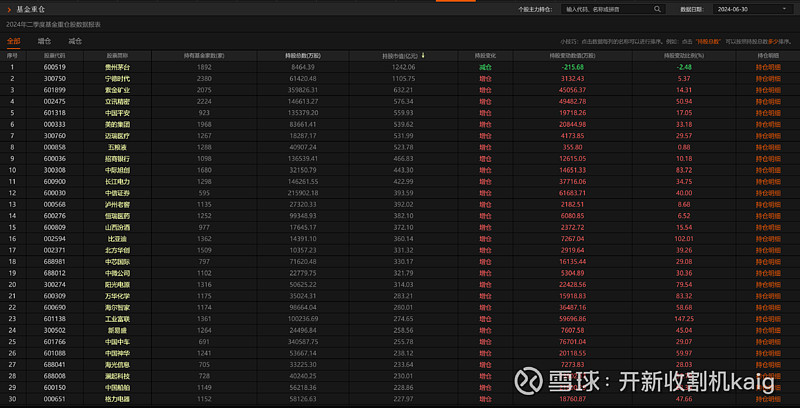
Task: Click stock code 688041
Action: (55, 365)
